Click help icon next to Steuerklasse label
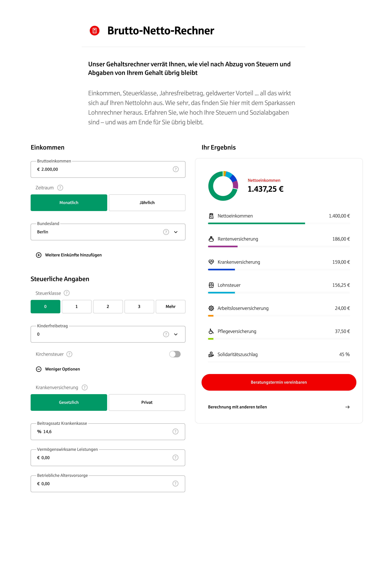Screen dimensions: 387x588 pyautogui.click(x=67, y=293)
